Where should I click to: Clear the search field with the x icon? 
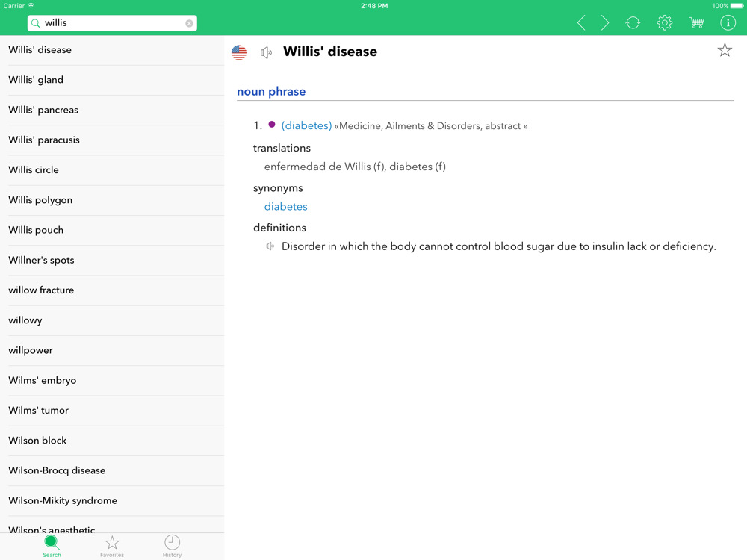tap(189, 23)
